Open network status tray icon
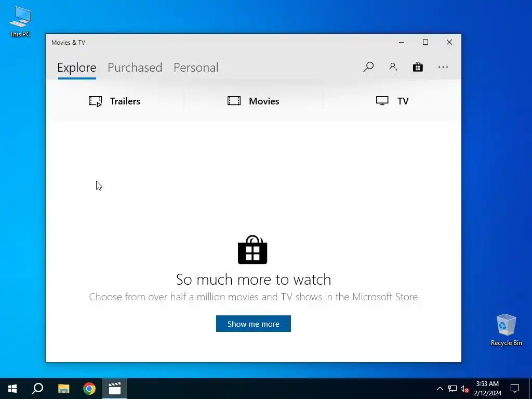 tap(453, 389)
